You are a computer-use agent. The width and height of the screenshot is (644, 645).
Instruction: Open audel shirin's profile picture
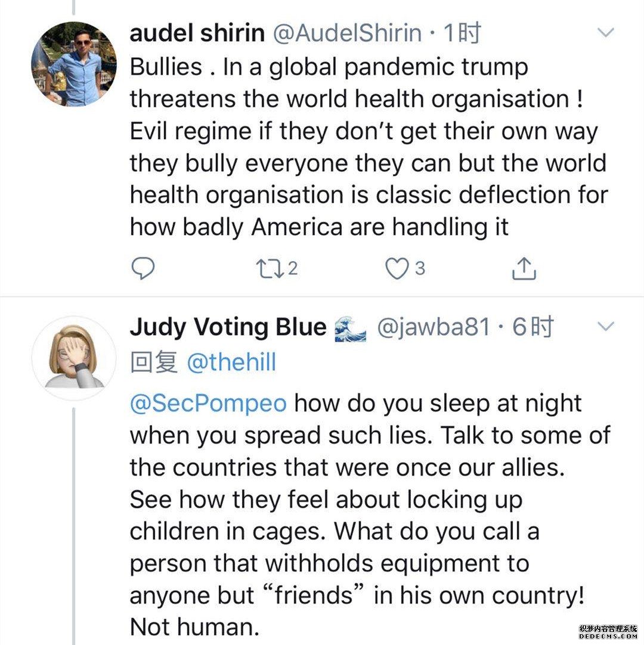click(x=73, y=64)
